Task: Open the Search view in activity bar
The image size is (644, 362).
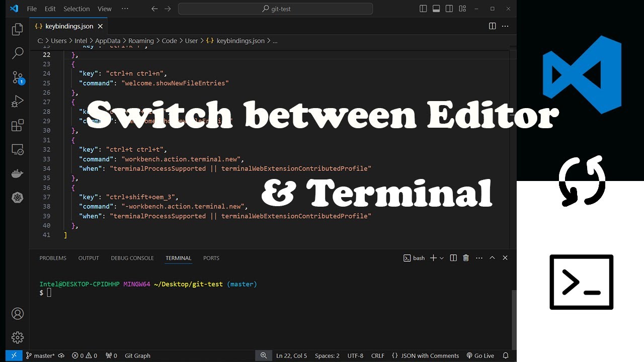Action: 18,53
